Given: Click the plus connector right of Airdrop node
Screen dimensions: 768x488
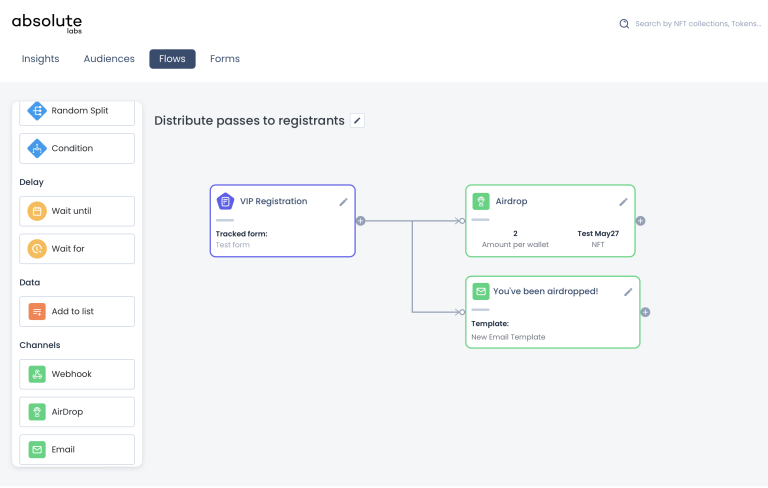Looking at the screenshot, I should pyautogui.click(x=641, y=221).
